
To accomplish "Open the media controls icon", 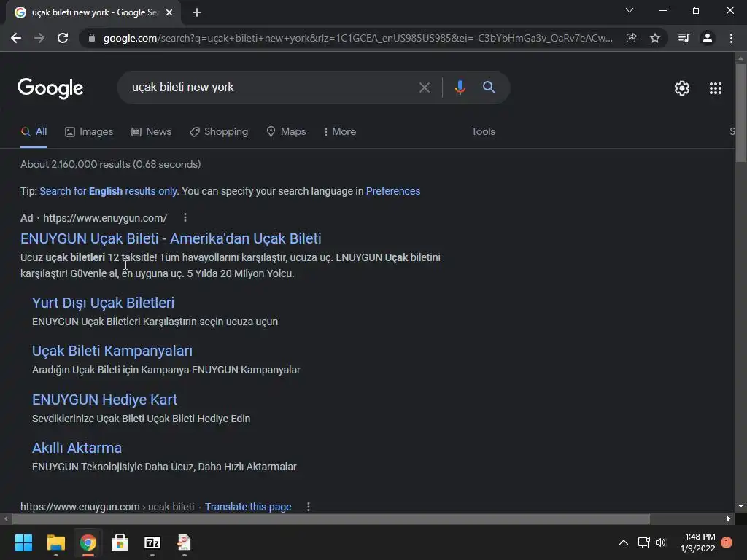I will pyautogui.click(x=684, y=38).
